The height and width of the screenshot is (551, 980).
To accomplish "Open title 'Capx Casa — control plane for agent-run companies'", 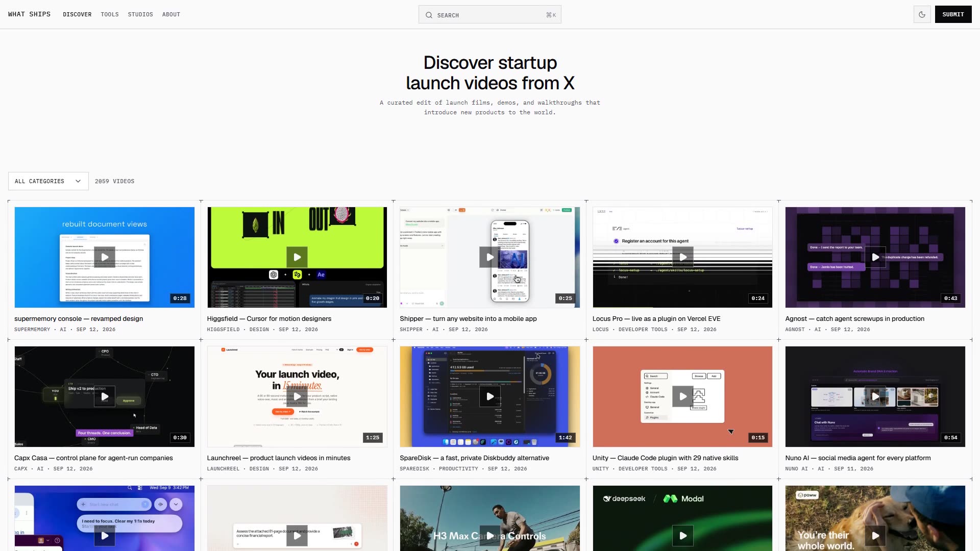I will (93, 458).
